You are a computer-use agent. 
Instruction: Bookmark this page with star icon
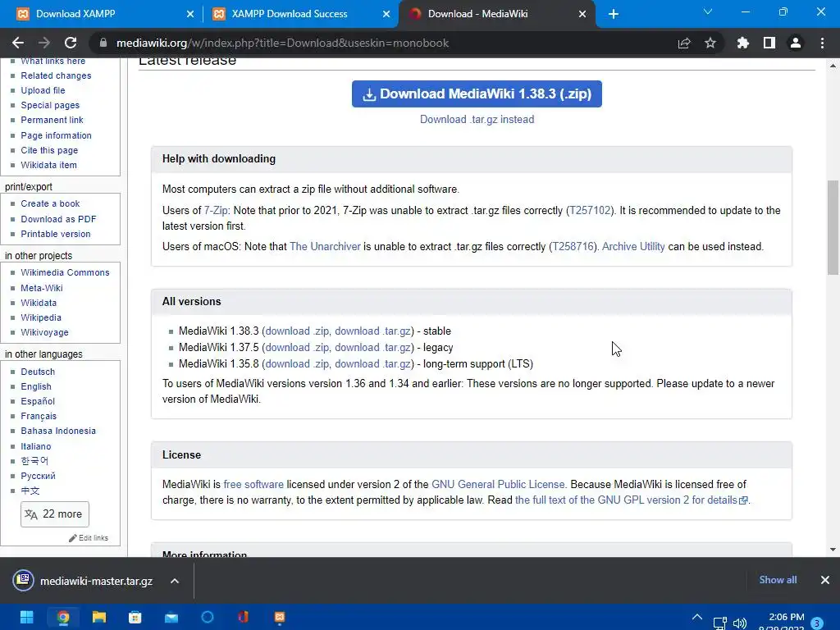710,43
